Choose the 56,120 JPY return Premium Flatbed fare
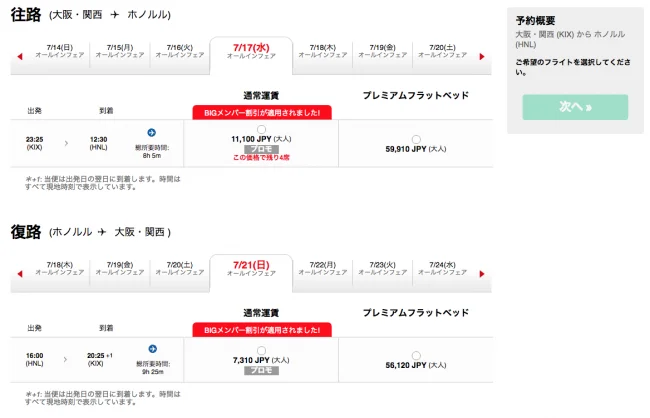The width and height of the screenshot is (650, 418). pyautogui.click(x=415, y=355)
